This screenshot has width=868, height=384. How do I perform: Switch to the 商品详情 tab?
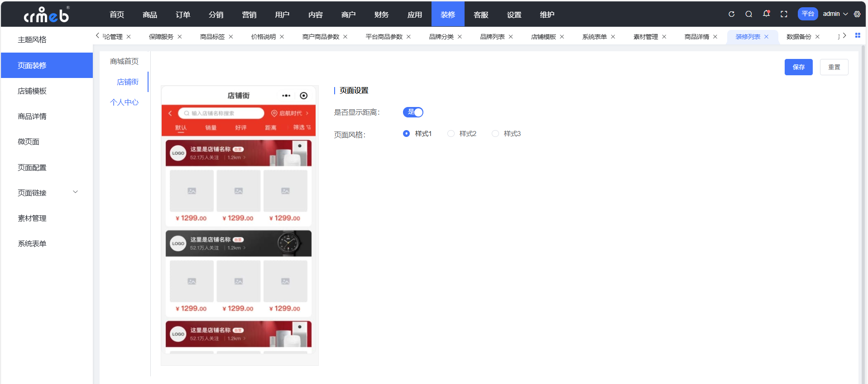697,37
